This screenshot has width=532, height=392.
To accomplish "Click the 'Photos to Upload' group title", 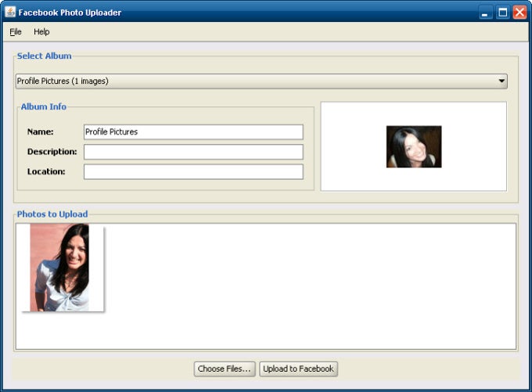I will tap(52, 214).
